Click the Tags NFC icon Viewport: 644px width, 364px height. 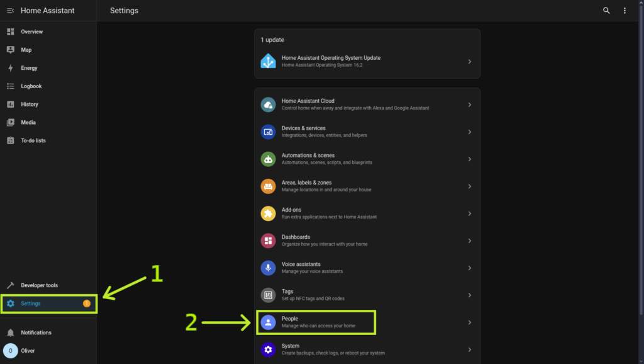pos(269,295)
